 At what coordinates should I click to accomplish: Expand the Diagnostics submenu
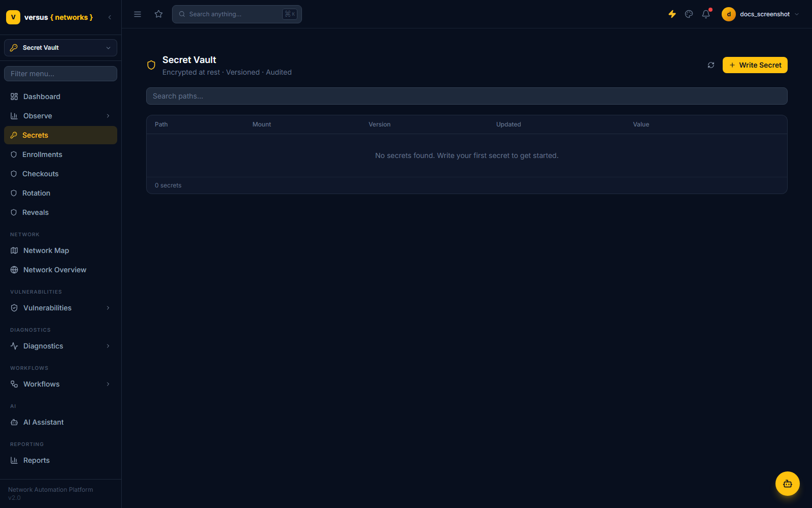coord(60,346)
